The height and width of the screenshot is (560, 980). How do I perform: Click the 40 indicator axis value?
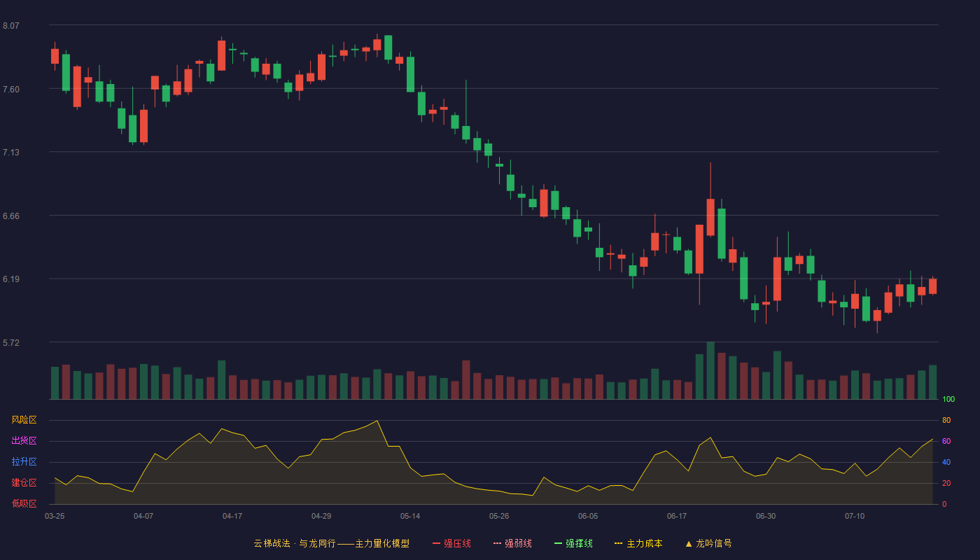[946, 462]
